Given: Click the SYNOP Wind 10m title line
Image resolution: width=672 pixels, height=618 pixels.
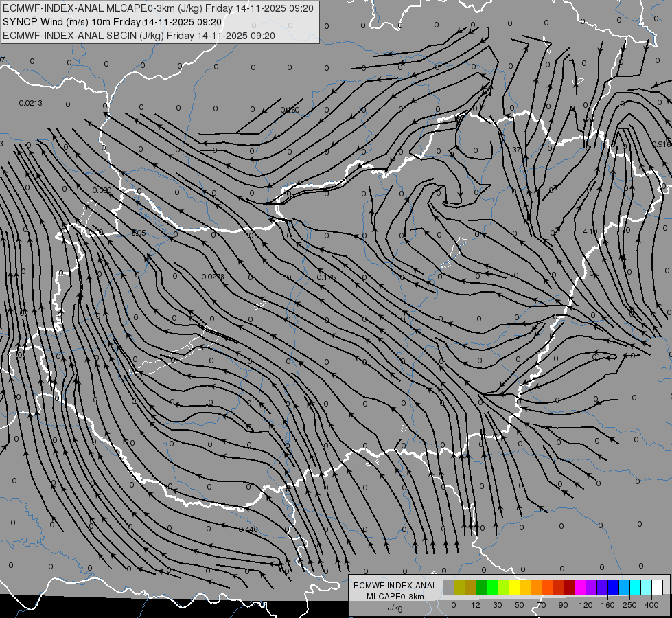Looking at the screenshot, I should click(x=112, y=22).
